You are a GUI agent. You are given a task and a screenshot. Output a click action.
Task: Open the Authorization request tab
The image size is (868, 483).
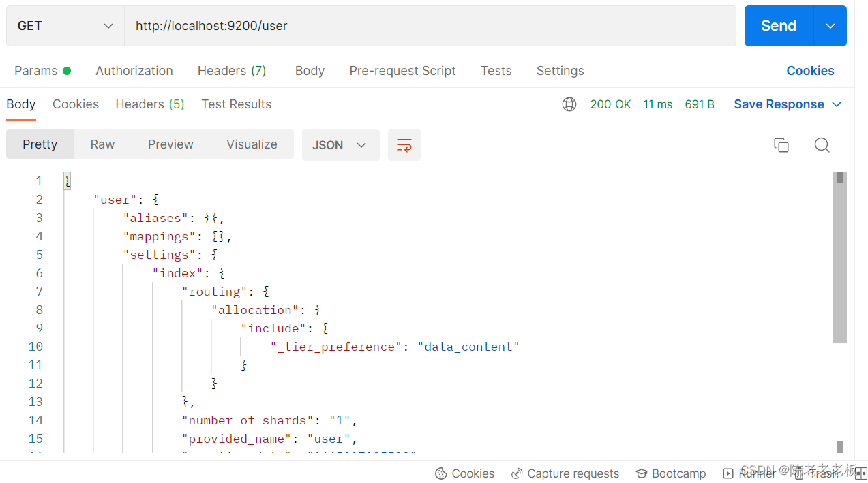[134, 71]
